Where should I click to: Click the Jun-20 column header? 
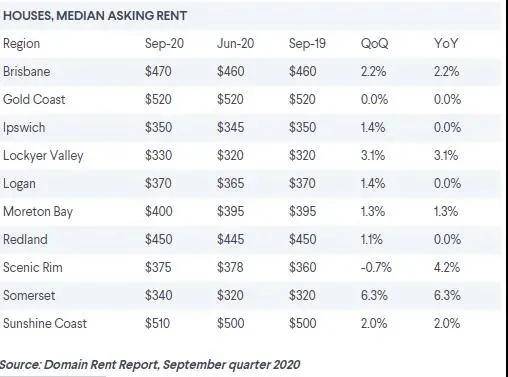point(235,43)
